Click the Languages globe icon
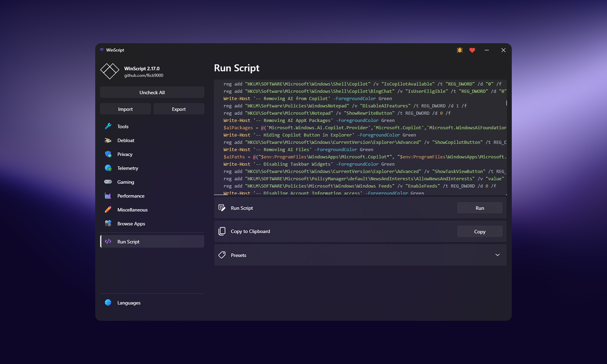This screenshot has width=607, height=364. pyautogui.click(x=108, y=303)
